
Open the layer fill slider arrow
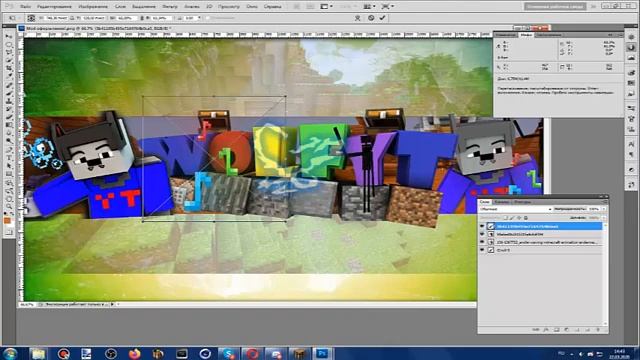pyautogui.click(x=604, y=218)
